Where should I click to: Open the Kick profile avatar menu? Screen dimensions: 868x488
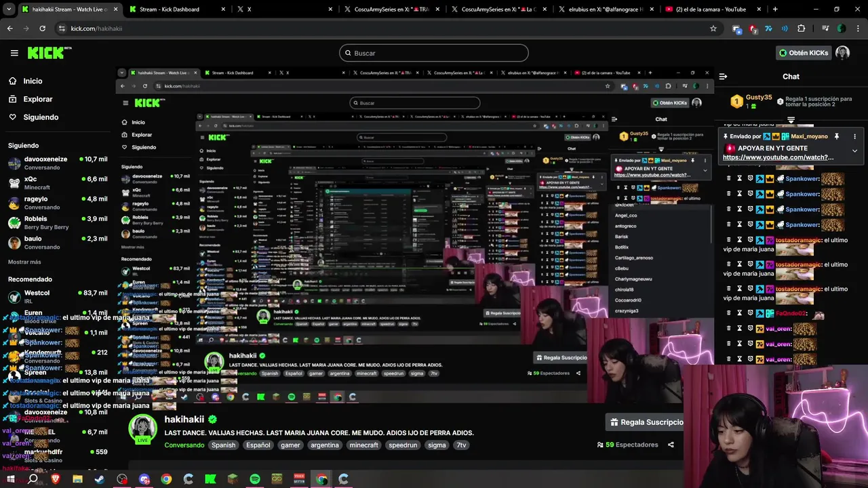coord(842,53)
